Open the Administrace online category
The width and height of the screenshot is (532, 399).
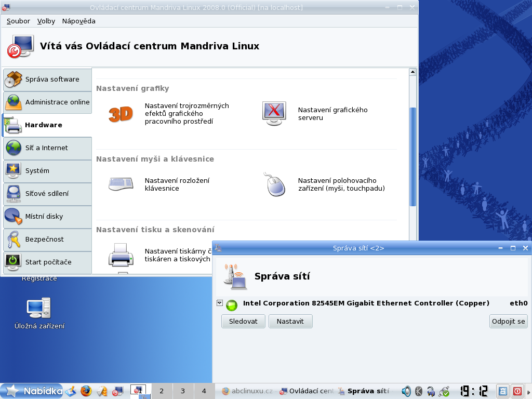tap(47, 102)
